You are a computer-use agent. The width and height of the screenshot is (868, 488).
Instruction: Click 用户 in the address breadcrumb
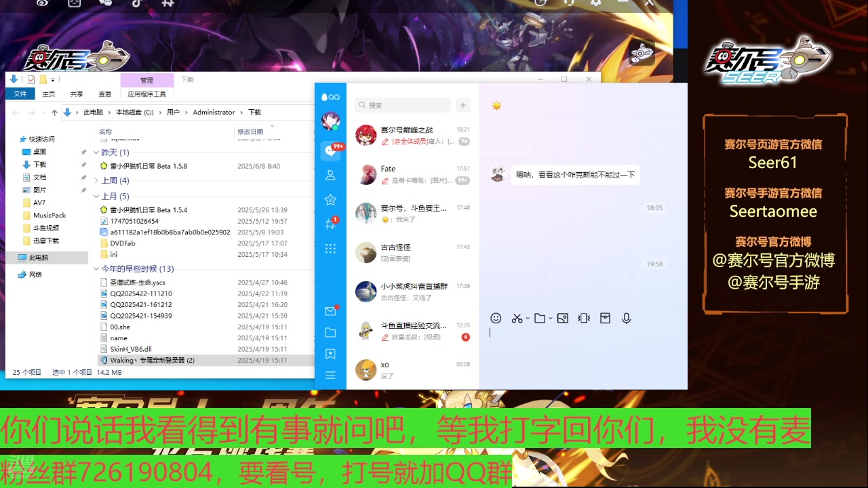click(x=174, y=113)
